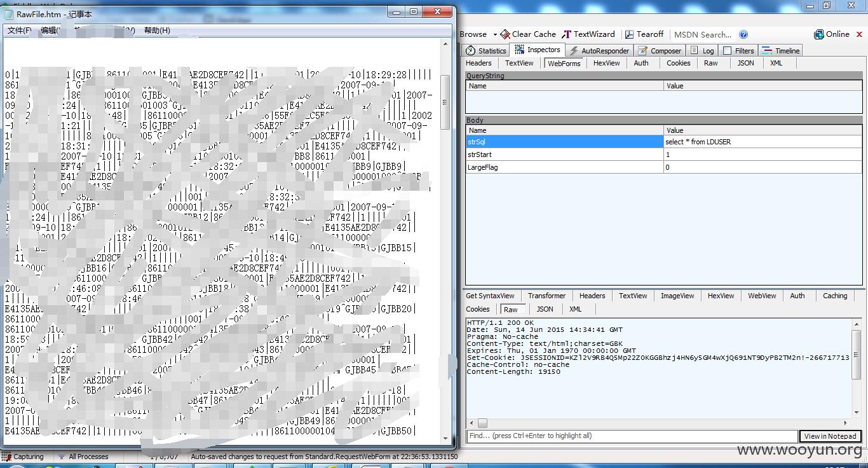Open Notepad 编辑 menu

pyautogui.click(x=49, y=30)
